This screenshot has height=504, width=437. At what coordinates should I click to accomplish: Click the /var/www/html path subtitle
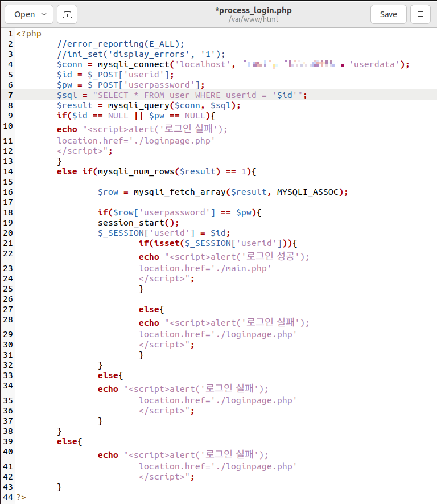253,19
